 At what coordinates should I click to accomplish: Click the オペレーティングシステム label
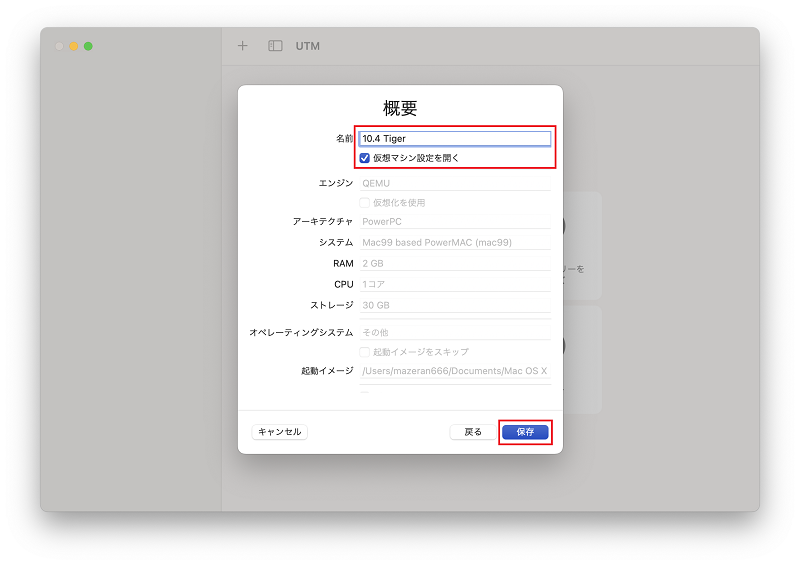click(x=301, y=332)
